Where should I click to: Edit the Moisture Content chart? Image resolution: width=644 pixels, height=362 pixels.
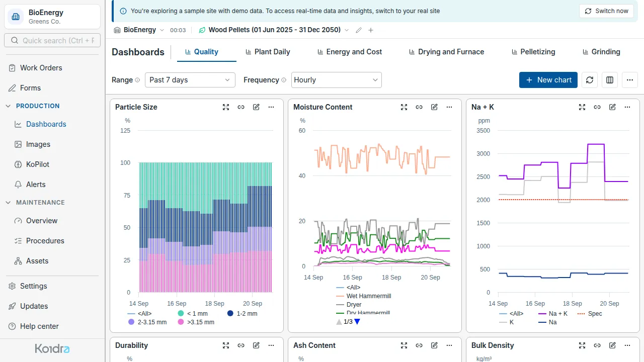[434, 107]
